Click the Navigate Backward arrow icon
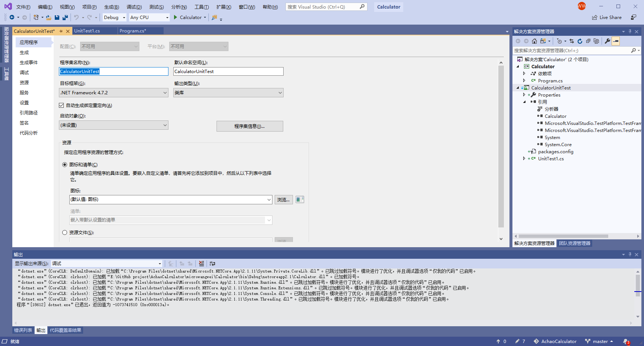 point(12,17)
